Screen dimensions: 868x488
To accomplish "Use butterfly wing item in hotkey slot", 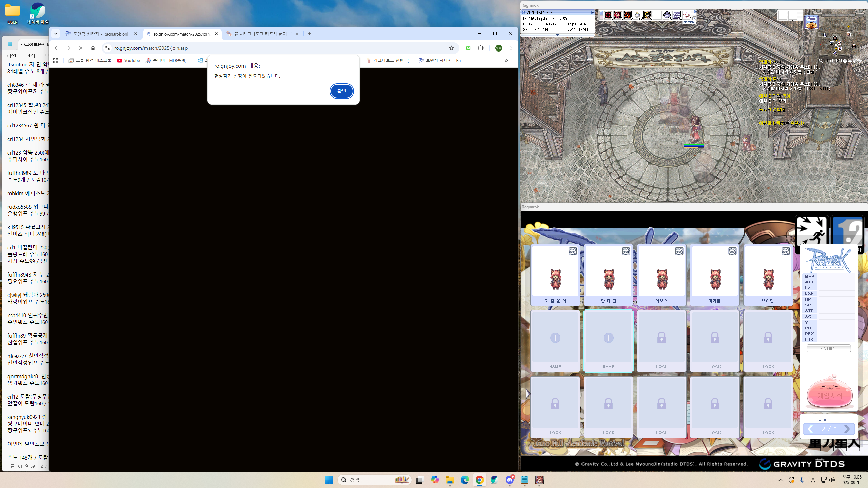I will [x=687, y=15].
